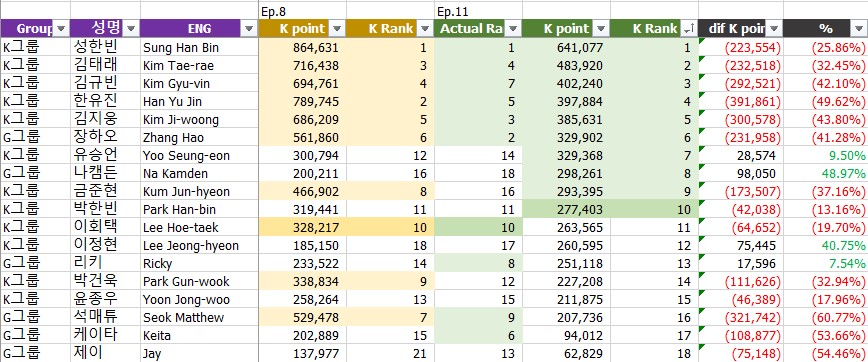Image resolution: width=868 pixels, height=362 pixels.
Task: Expand the Ep.8 K Rank filter arrow
Action: coord(425,28)
